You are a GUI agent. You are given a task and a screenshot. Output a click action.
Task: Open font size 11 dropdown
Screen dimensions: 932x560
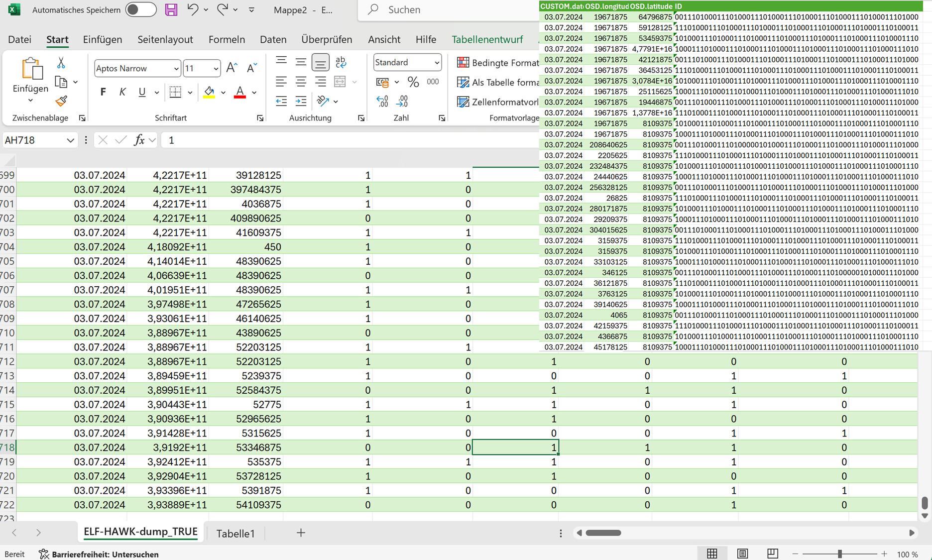click(x=216, y=69)
